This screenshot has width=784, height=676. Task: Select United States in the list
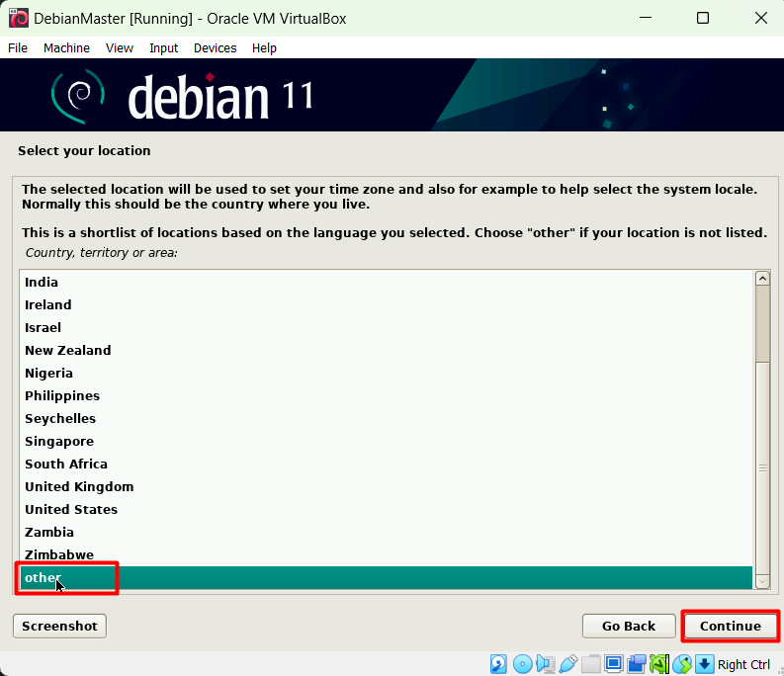tap(386, 510)
